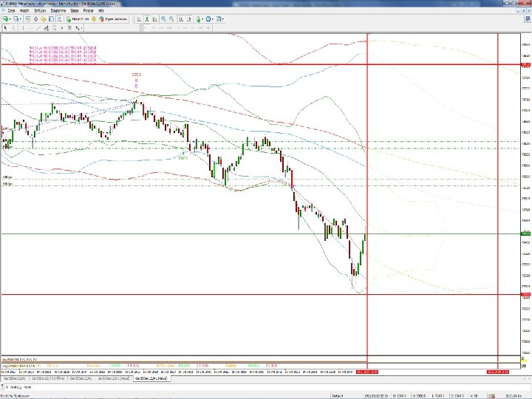Select the Fibonacci retracement tool
This screenshot has height=399, width=532.
[x=54, y=28]
